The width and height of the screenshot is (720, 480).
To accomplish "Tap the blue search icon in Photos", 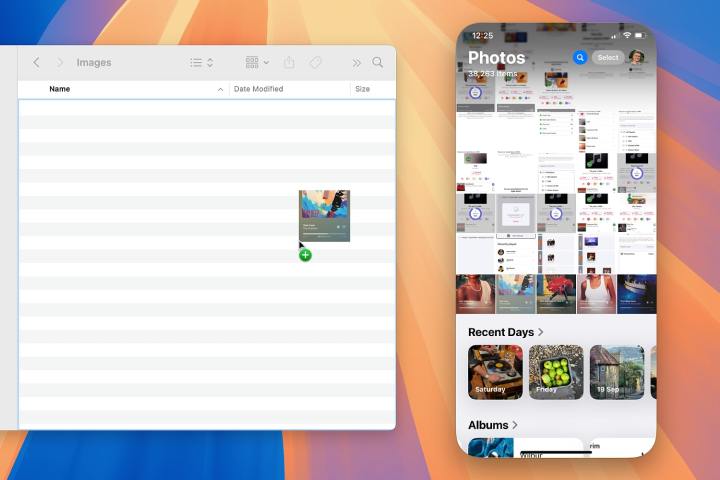I will click(x=579, y=57).
